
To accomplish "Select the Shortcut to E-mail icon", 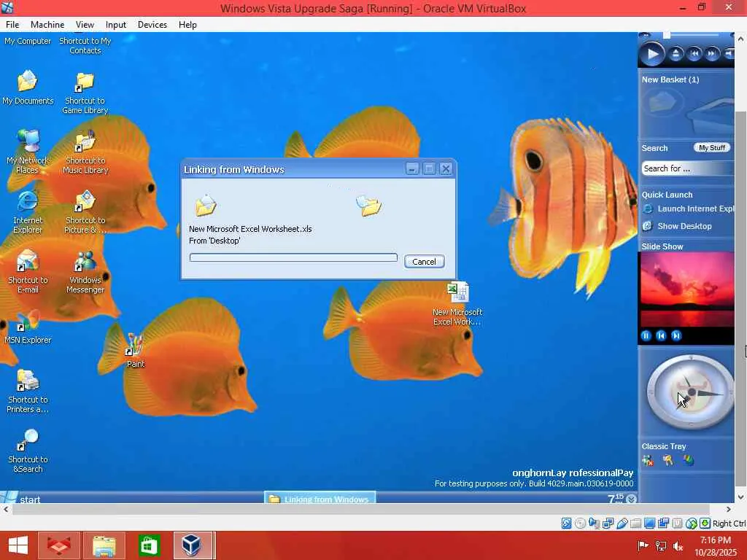I will click(x=28, y=271).
